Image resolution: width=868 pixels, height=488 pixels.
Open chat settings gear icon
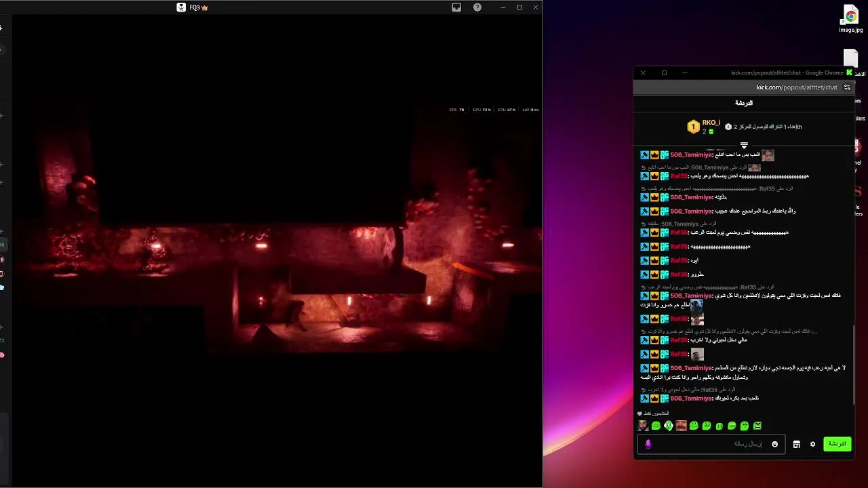click(812, 444)
